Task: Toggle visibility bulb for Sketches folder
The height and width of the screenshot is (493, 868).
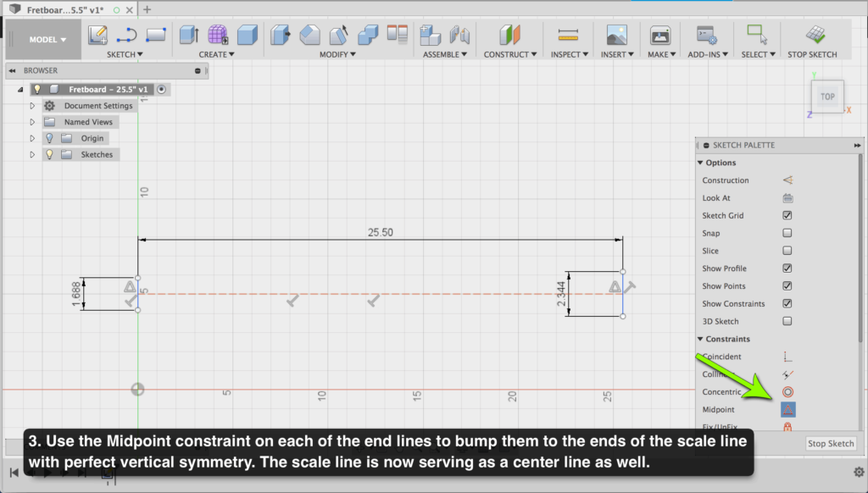Action: (49, 154)
